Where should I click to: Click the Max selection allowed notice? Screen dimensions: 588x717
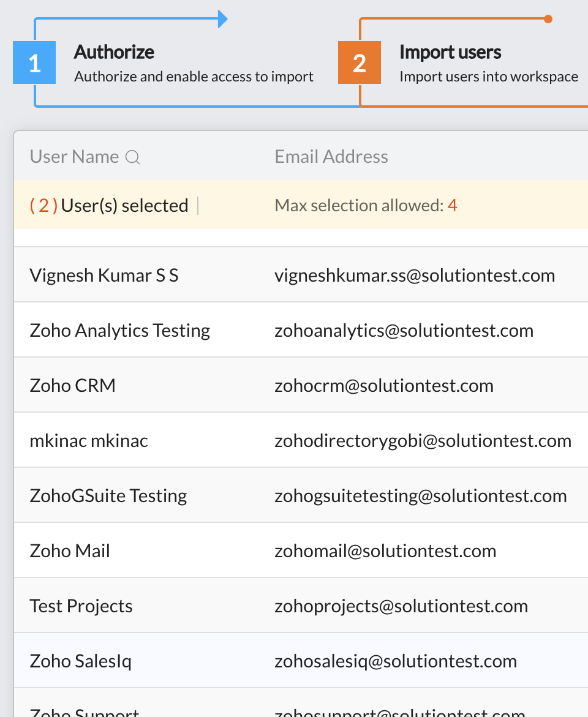click(x=366, y=206)
